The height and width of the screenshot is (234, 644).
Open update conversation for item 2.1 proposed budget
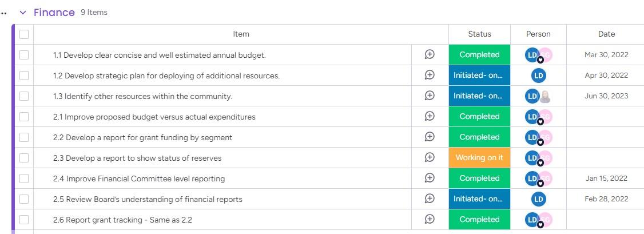430,117
